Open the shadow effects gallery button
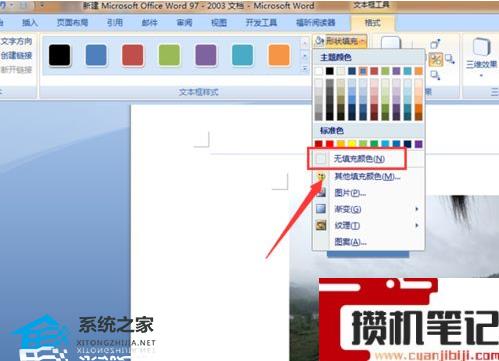 click(391, 43)
